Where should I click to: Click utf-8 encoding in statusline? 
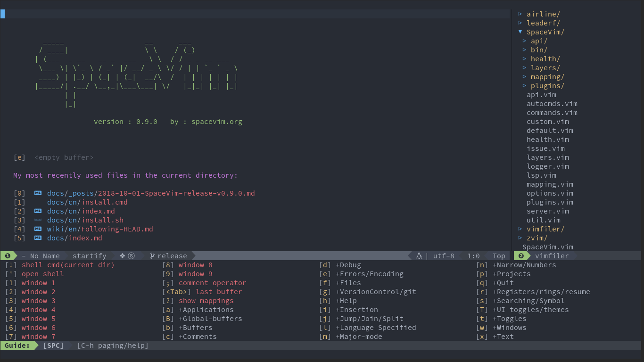444,256
